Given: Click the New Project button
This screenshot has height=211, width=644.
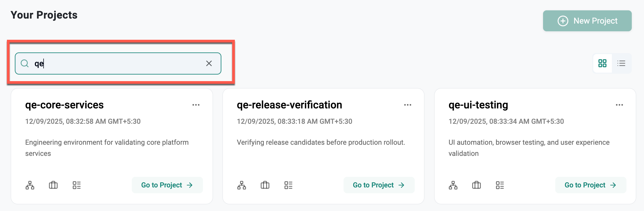Looking at the screenshot, I should click(x=587, y=21).
